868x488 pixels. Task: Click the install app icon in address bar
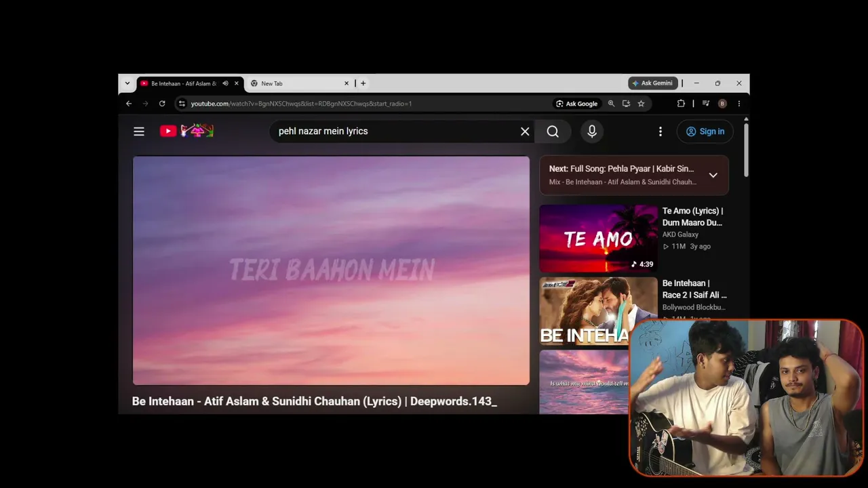coord(626,104)
